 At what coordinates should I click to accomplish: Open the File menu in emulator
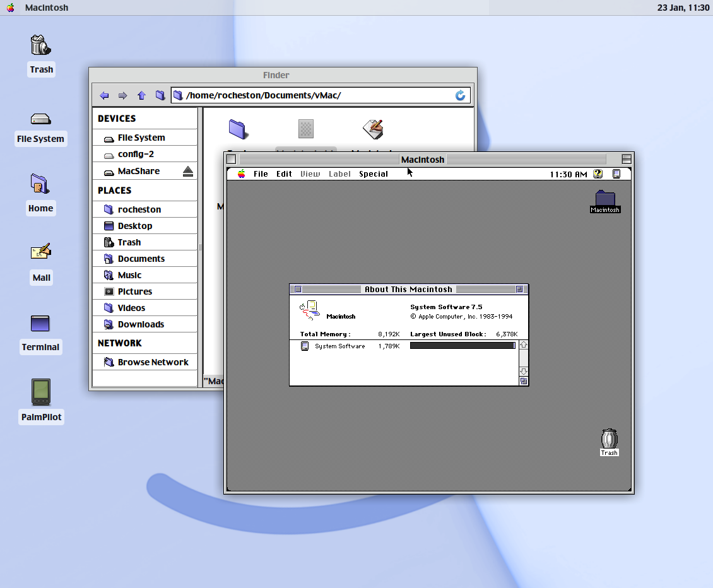pyautogui.click(x=261, y=173)
